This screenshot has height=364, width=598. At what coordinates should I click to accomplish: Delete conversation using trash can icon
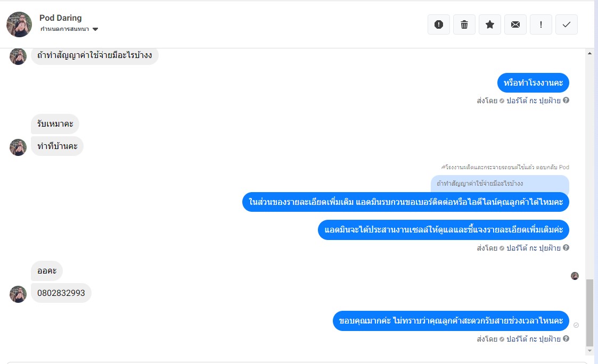tap(464, 24)
